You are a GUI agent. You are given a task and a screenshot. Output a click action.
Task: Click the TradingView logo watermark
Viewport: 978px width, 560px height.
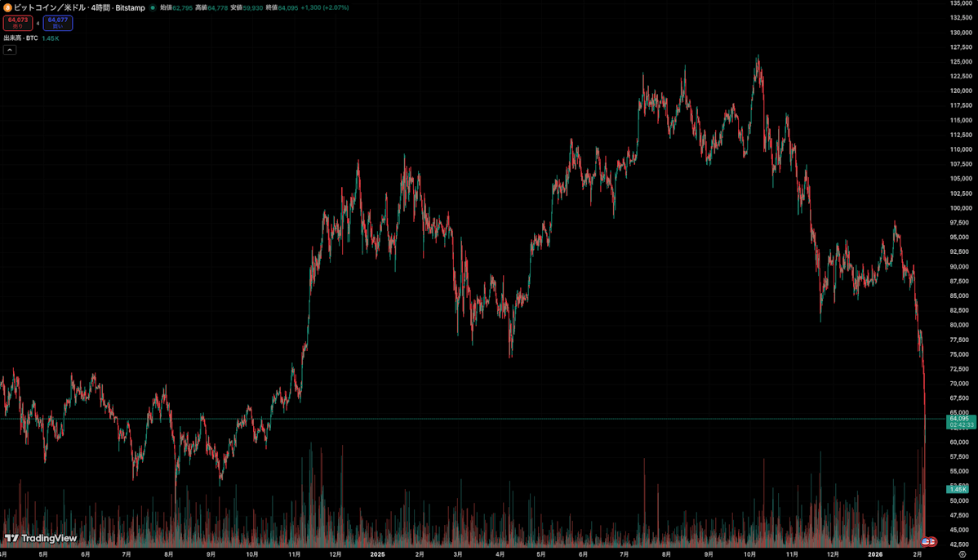tap(39, 539)
